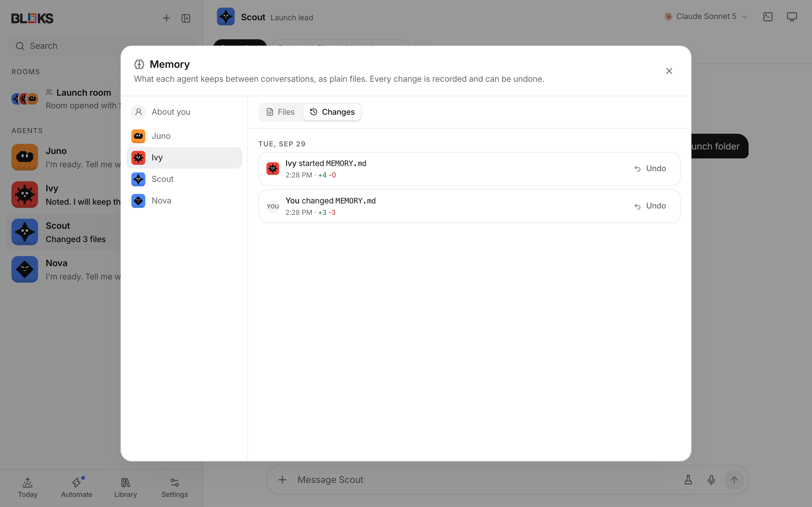The width and height of the screenshot is (812, 507).
Task: Select the Changes tab
Action: click(x=332, y=112)
